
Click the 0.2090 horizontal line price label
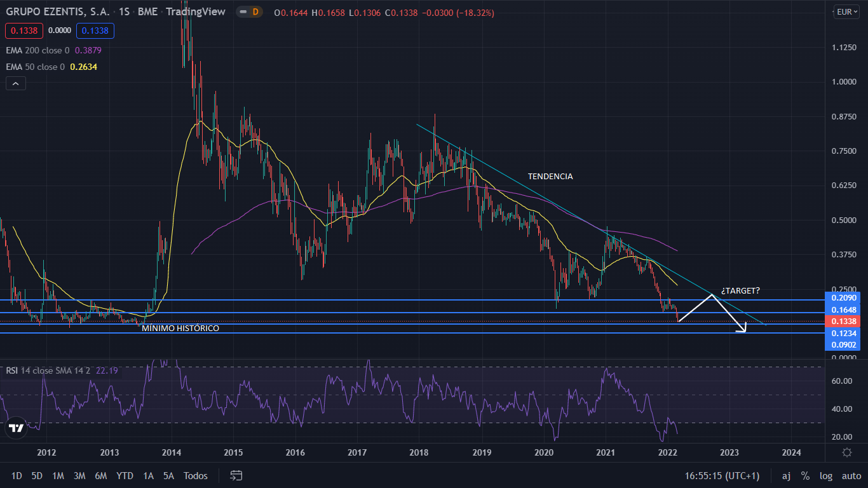[843, 297]
